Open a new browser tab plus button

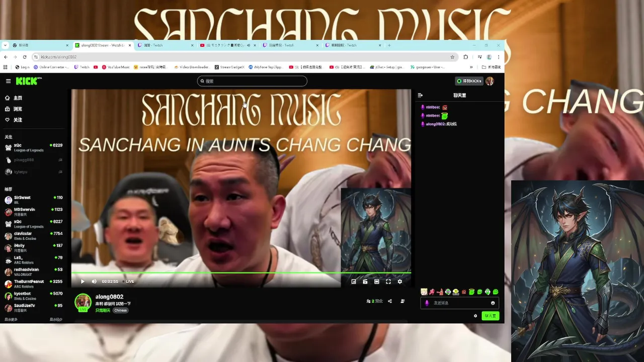(389, 45)
